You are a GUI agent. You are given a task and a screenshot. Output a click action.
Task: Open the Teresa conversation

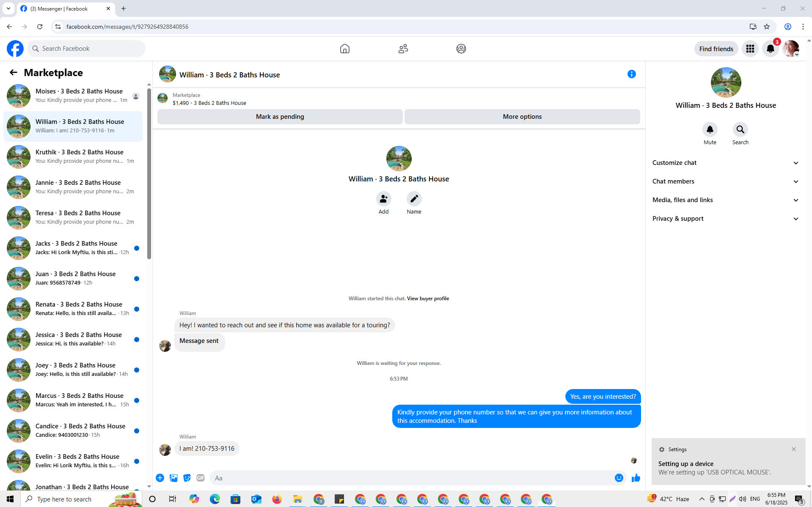(x=73, y=218)
